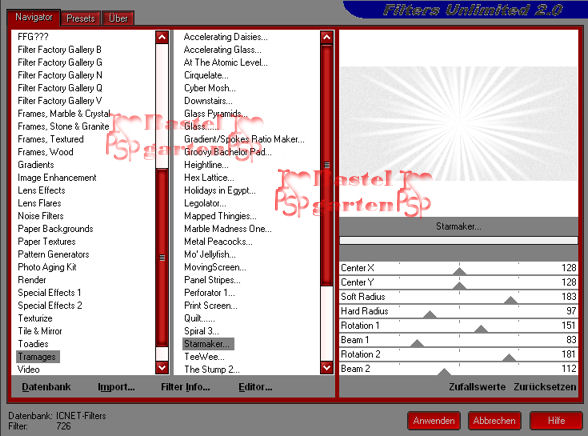Select Filter Factory Gallery B

(60, 49)
